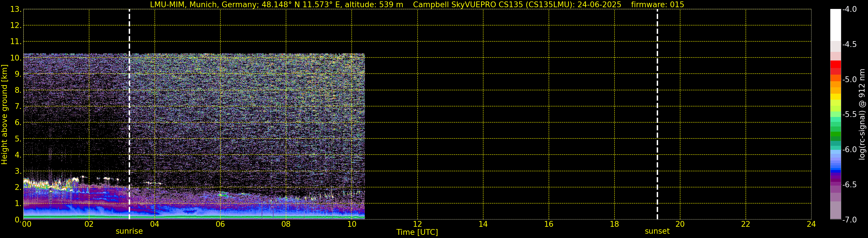This screenshot has width=868, height=238.
Task: Click the "-6.5" colorbar tick label
Action: (x=850, y=184)
